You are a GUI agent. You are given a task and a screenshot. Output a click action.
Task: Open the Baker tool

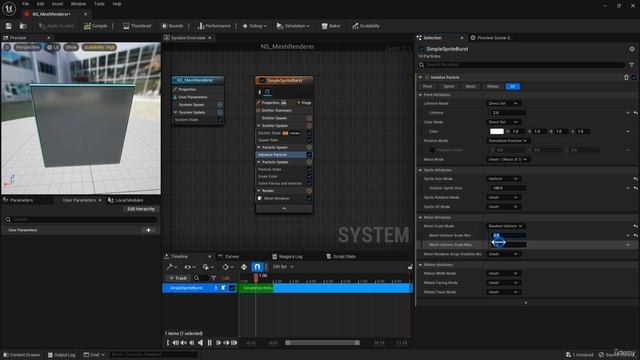pos(331,26)
